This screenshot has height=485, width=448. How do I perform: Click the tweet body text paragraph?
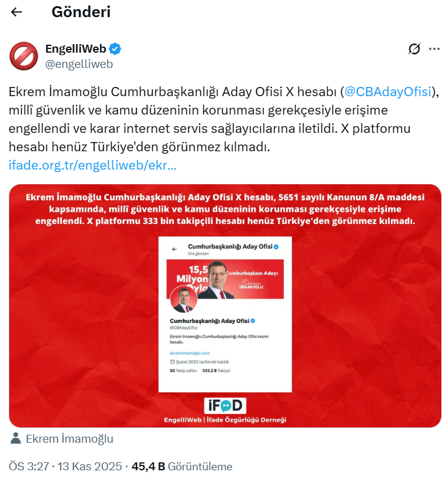point(224,119)
